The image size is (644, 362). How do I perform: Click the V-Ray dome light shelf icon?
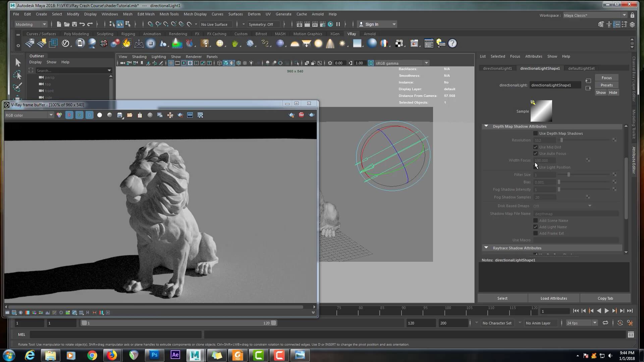[294, 44]
